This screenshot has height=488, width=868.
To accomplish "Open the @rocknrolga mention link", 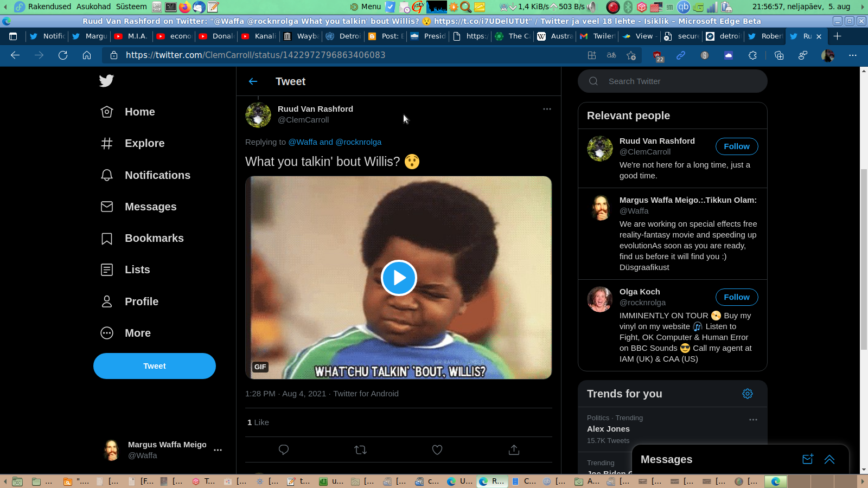I will pos(359,142).
